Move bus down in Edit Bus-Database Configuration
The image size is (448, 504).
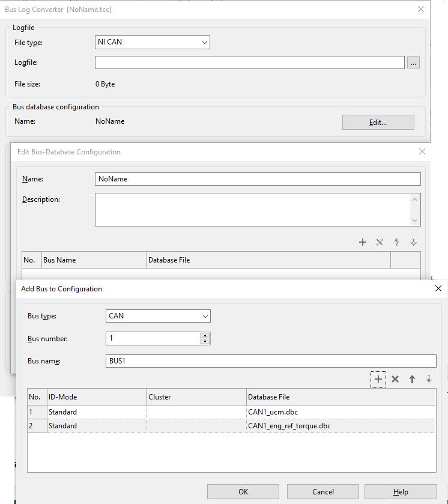pyautogui.click(x=413, y=242)
